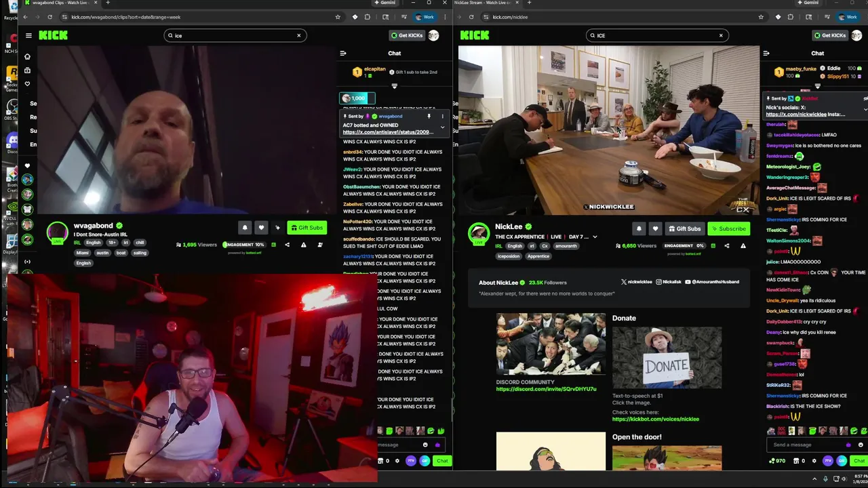Share NickLee stream
868x488 pixels.
[x=726, y=246]
